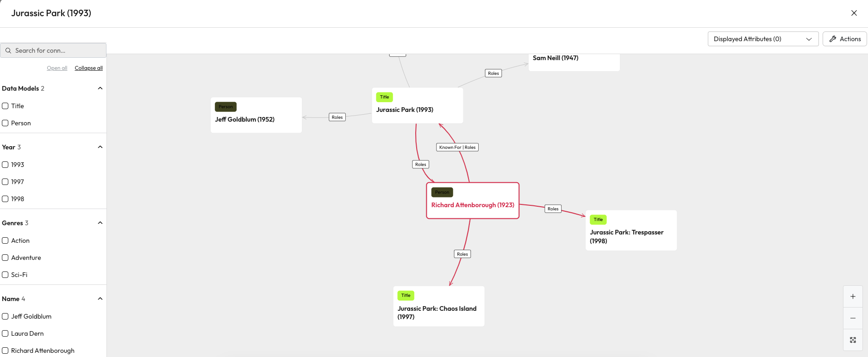The image size is (868, 357).
Task: Open the Displayed Attributes dropdown
Action: (x=762, y=39)
